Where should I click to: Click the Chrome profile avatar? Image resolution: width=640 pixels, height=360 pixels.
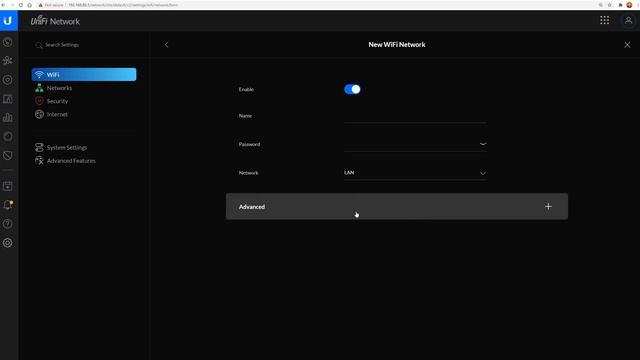629,5
